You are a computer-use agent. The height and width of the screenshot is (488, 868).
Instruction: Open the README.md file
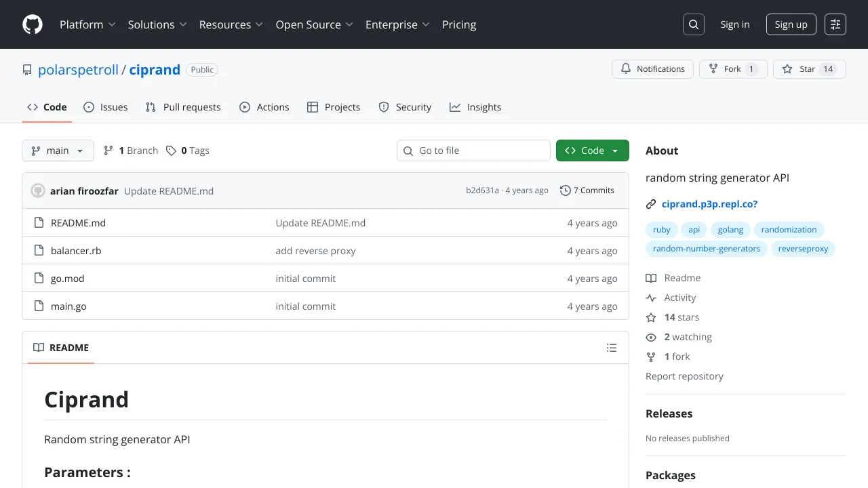point(78,223)
